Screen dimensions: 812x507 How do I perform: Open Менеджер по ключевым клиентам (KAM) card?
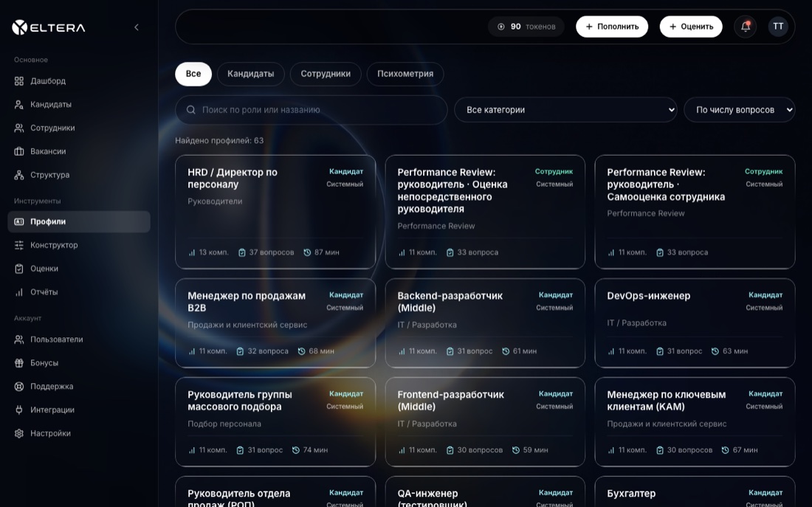695,422
